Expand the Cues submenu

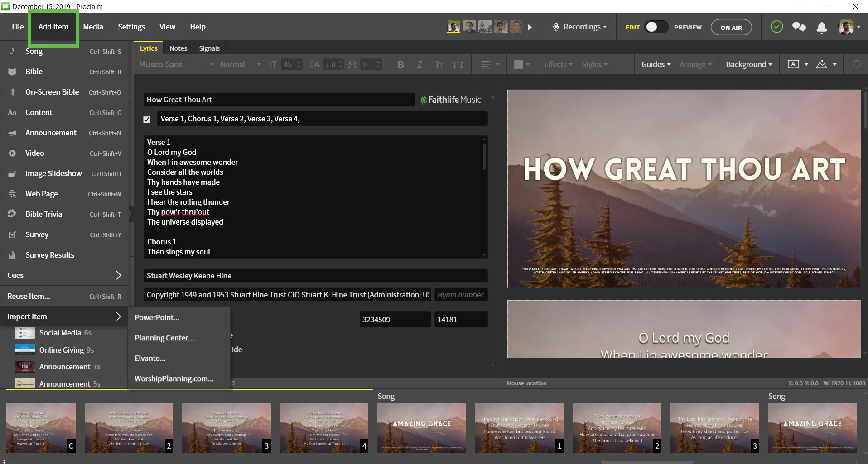[x=64, y=275]
